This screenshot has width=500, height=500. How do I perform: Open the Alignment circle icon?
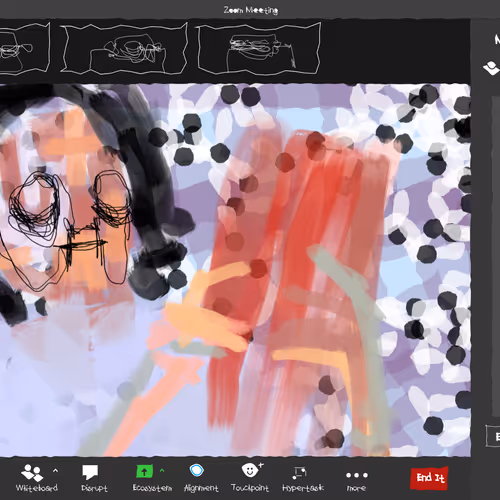click(x=197, y=471)
